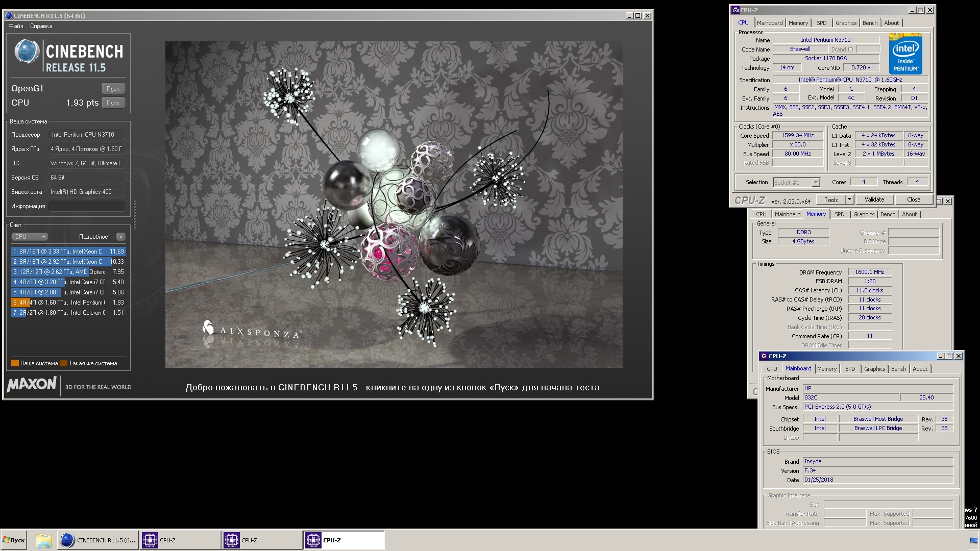Switch to Cinebench R11.5 taskbar button
The width and height of the screenshot is (980, 551).
[x=97, y=540]
